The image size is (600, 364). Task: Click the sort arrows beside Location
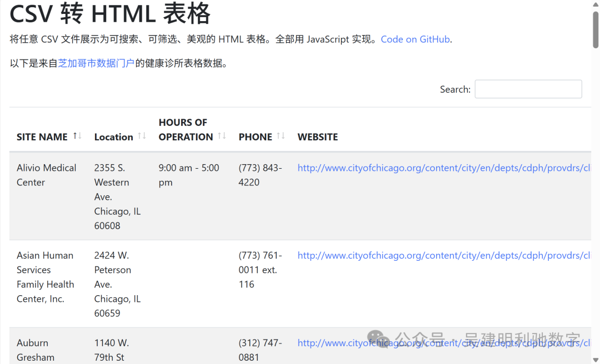click(x=142, y=135)
